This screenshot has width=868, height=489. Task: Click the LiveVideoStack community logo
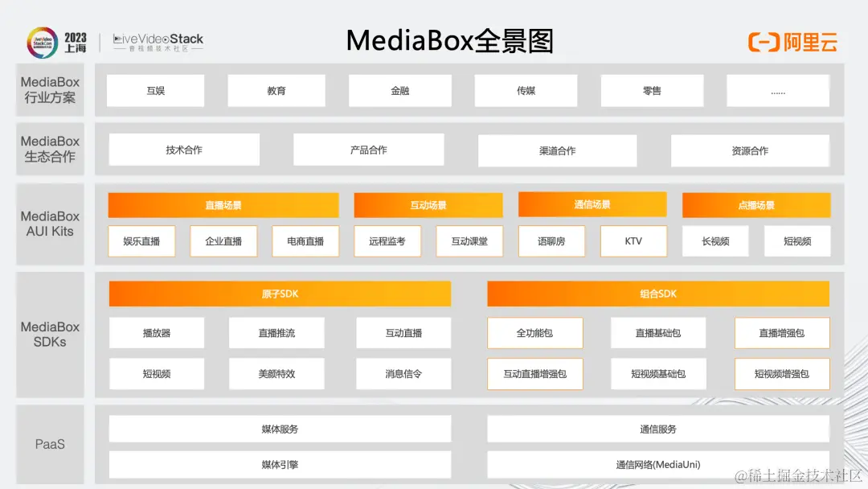tap(158, 42)
